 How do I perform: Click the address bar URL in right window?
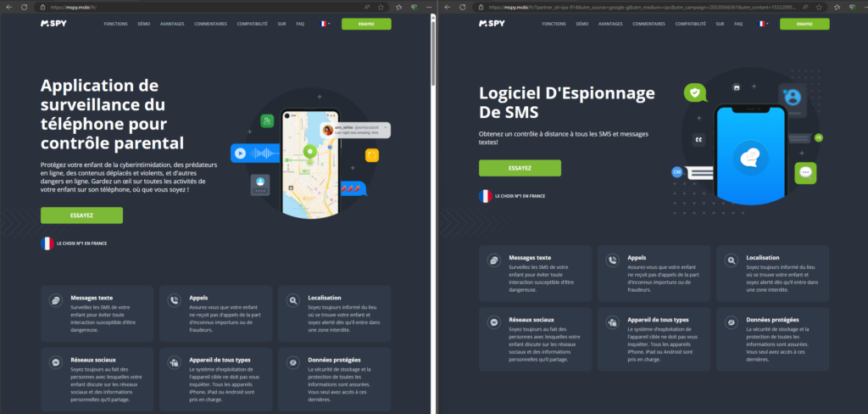pyautogui.click(x=643, y=7)
